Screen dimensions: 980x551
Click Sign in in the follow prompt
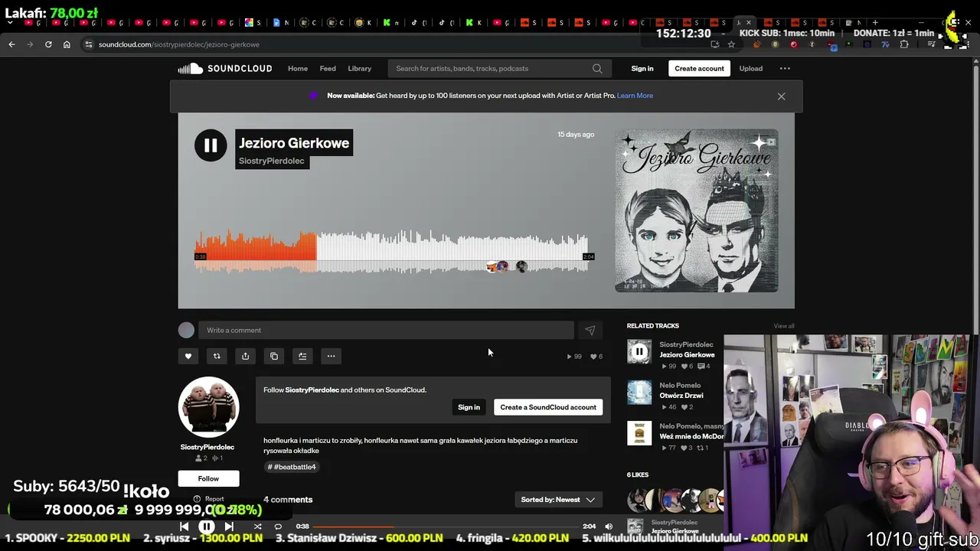(469, 407)
